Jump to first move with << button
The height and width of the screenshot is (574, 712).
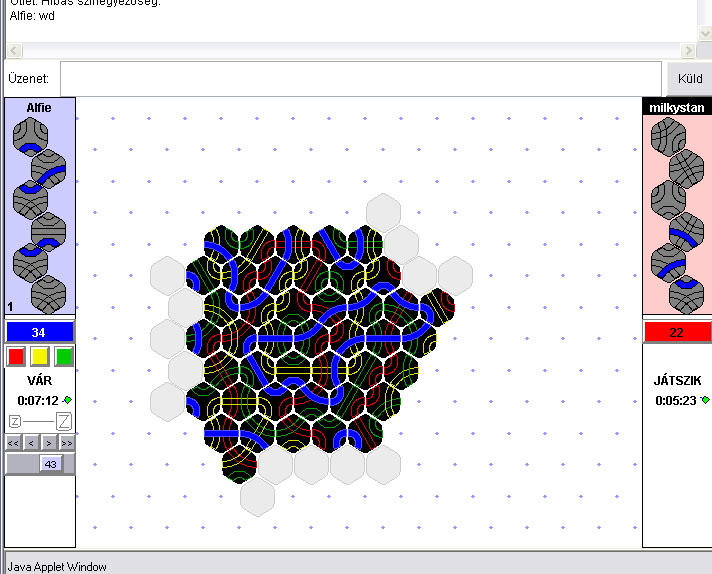(x=14, y=442)
